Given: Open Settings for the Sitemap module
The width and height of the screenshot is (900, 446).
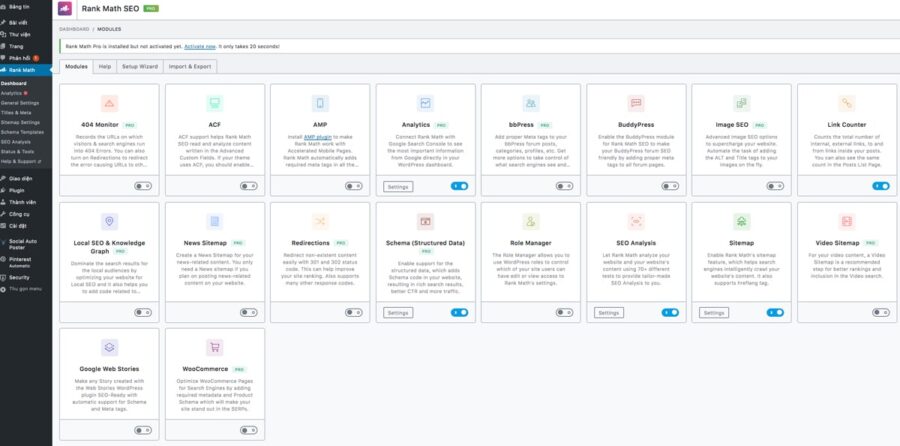Looking at the screenshot, I should pyautogui.click(x=714, y=313).
